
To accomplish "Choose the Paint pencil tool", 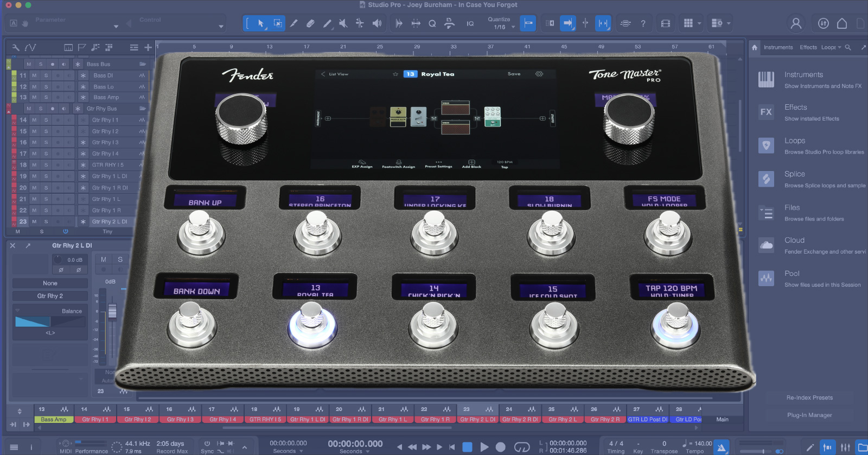I will [x=327, y=23].
